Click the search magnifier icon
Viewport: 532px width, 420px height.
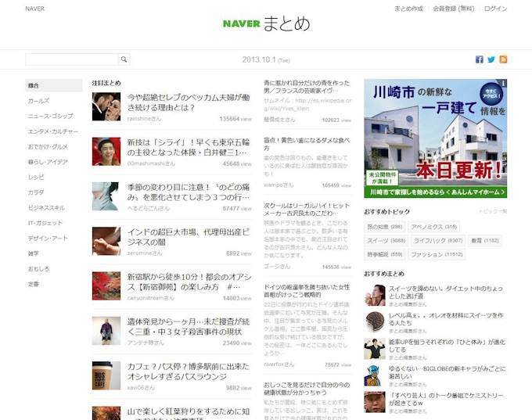point(124,59)
